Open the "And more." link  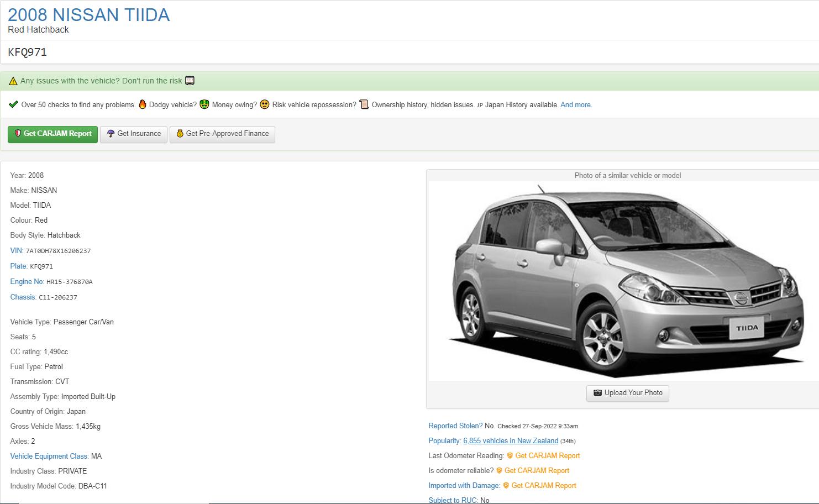[576, 105]
